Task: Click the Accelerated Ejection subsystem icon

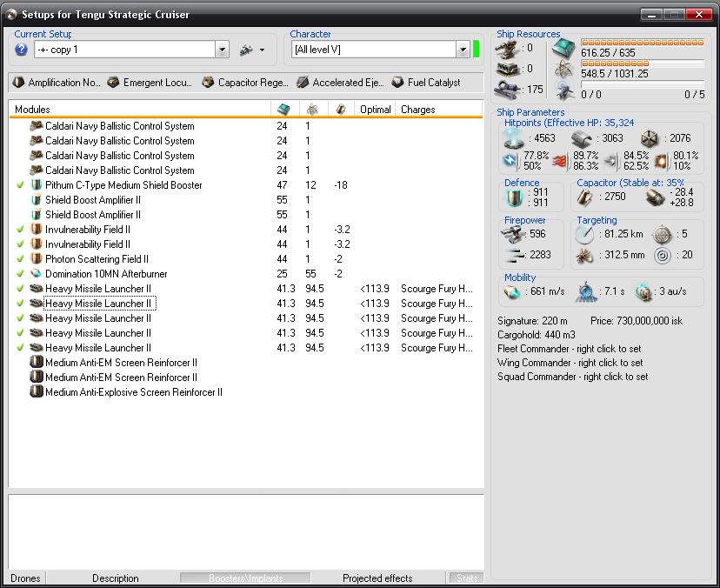Action: click(x=303, y=83)
